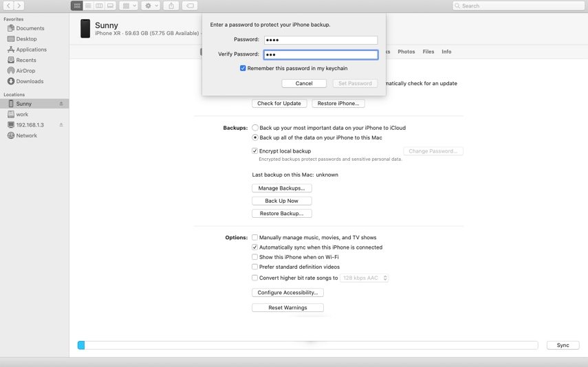This screenshot has width=588, height=367.
Task: Click the Share toolbar icon
Action: (x=171, y=5)
